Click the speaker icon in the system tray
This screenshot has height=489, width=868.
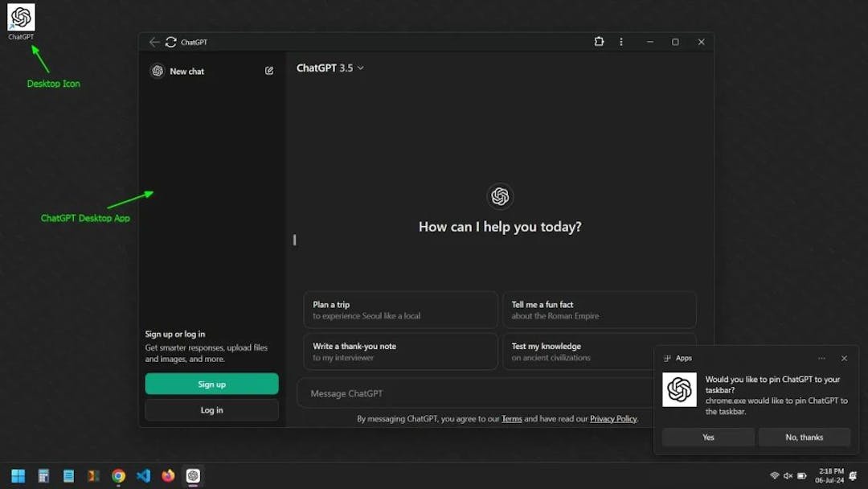[x=788, y=475]
